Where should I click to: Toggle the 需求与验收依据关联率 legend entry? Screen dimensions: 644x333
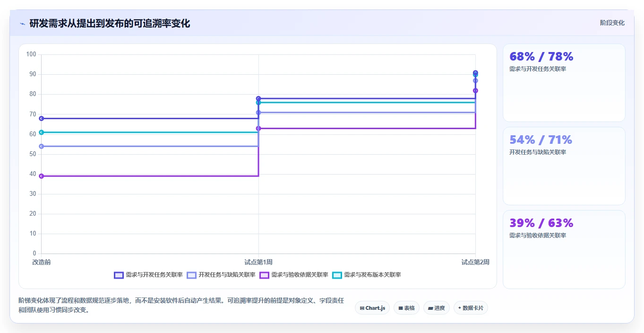click(x=294, y=275)
